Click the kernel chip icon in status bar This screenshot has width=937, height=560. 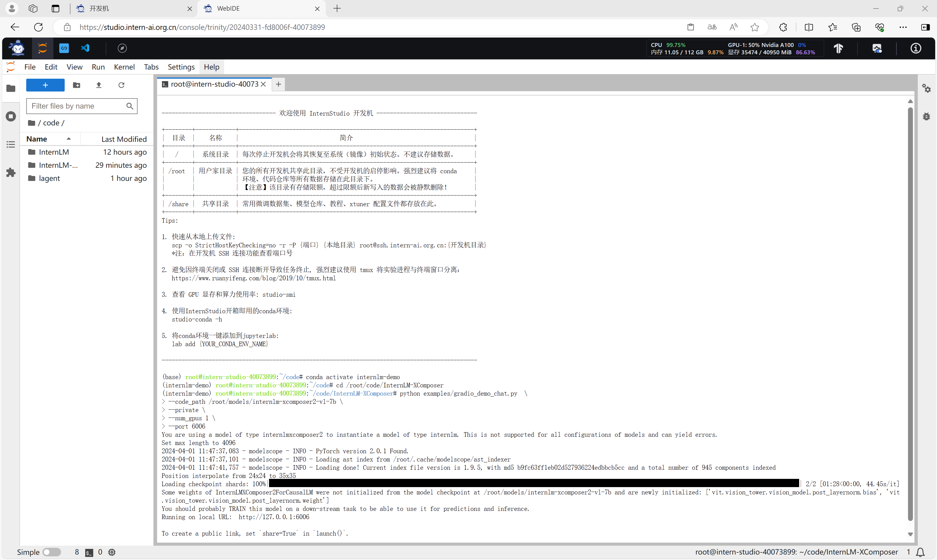coord(112,552)
